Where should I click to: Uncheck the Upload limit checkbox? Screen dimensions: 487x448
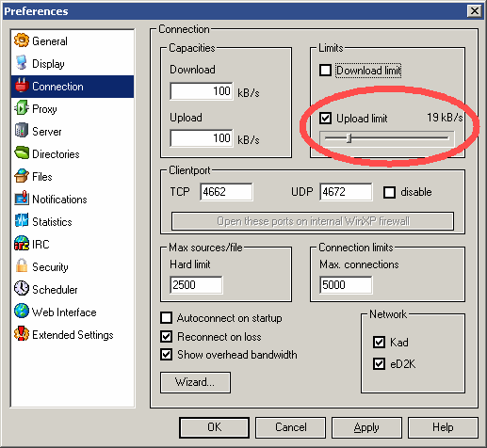(x=325, y=119)
